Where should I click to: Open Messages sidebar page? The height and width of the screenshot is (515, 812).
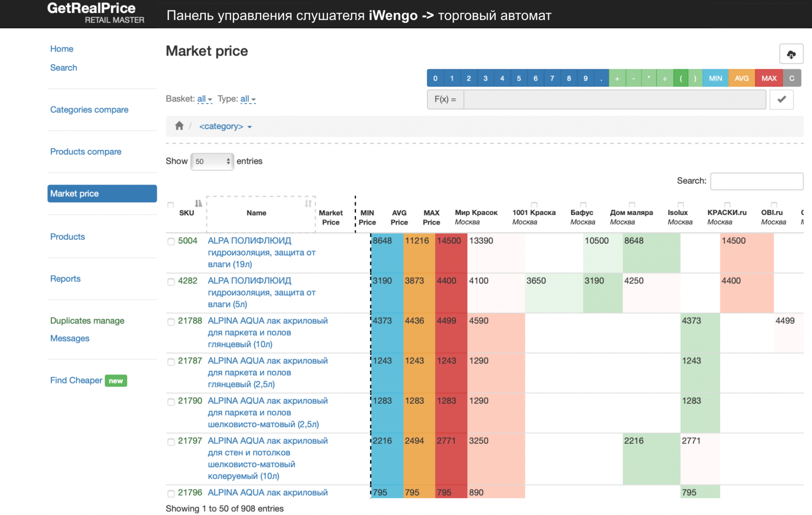pyautogui.click(x=69, y=338)
